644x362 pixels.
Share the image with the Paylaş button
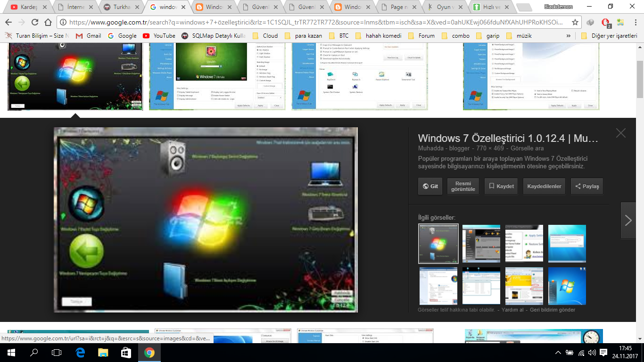[586, 186]
